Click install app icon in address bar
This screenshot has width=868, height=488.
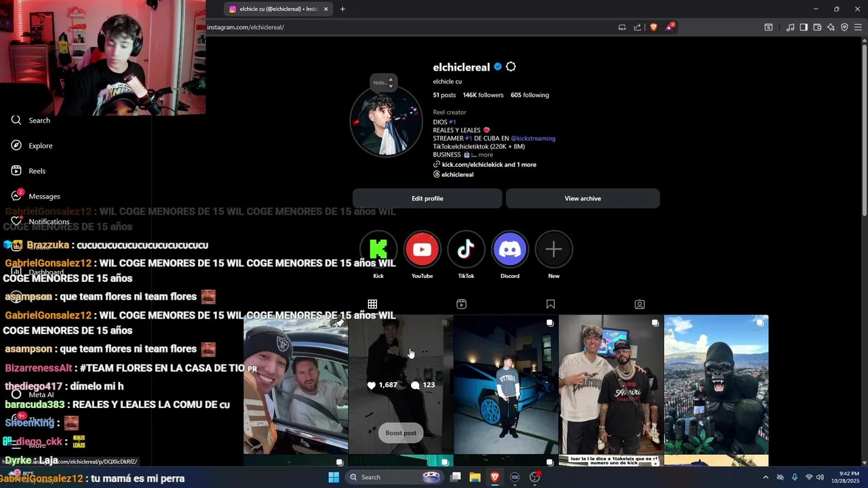(622, 27)
